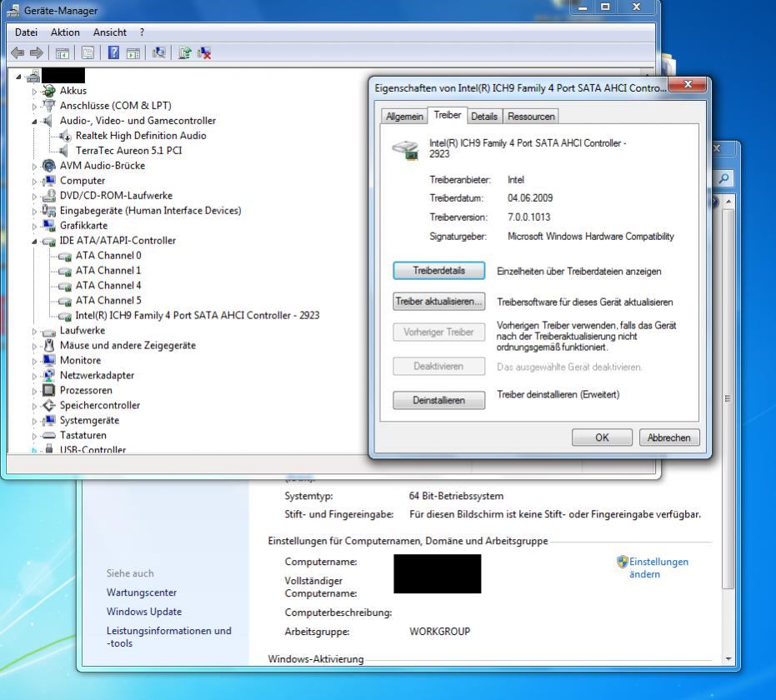Click the scan for hardware changes icon

159,52
